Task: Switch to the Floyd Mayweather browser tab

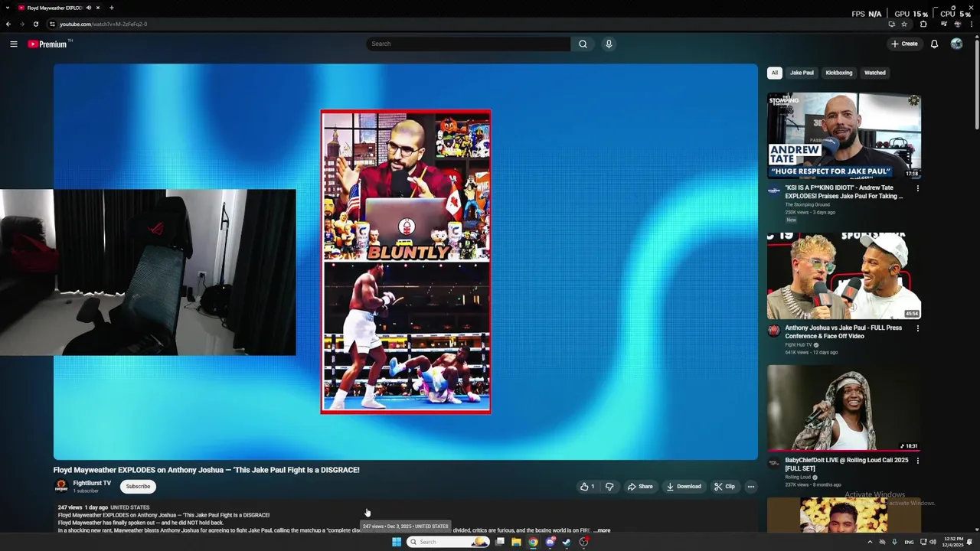Action: coord(55,8)
